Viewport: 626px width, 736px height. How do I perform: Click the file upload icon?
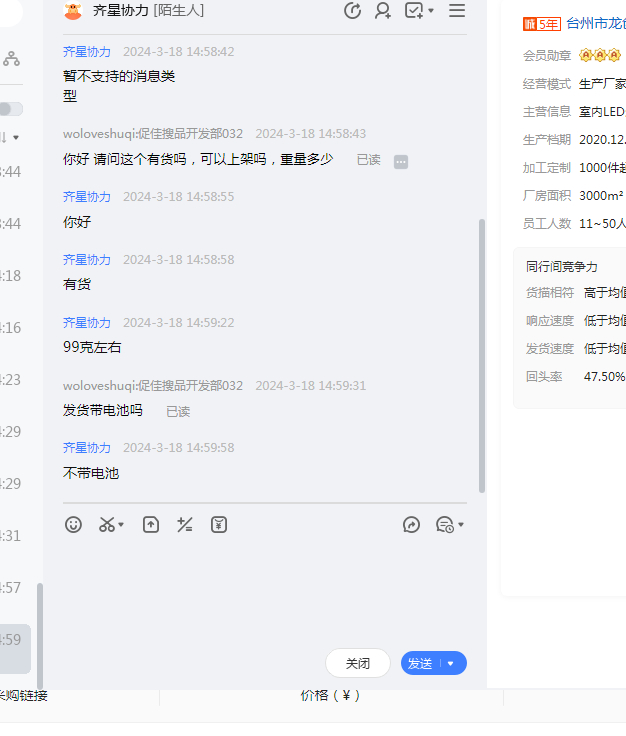click(x=151, y=524)
